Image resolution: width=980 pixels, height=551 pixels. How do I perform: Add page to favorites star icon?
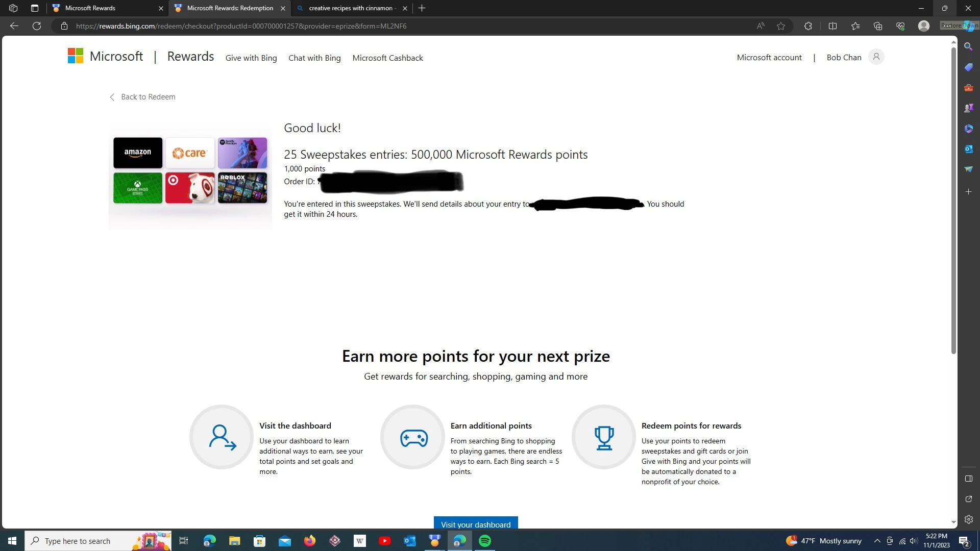coord(781,26)
